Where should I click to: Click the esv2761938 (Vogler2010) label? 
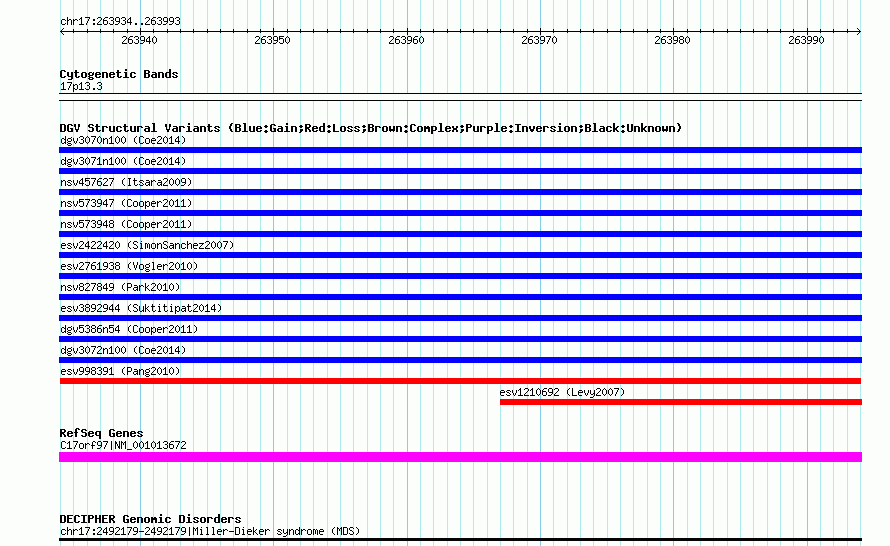pos(129,266)
